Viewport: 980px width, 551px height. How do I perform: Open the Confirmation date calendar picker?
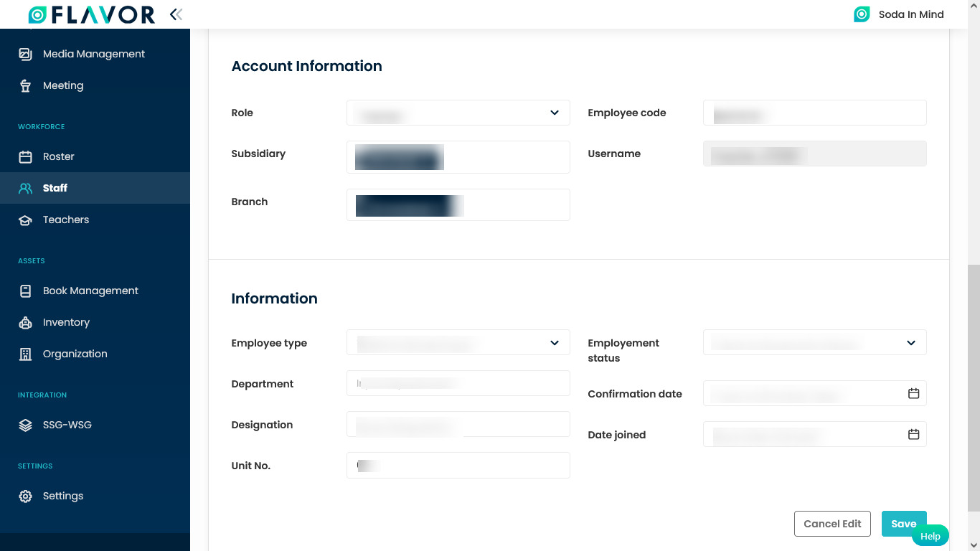913,393
